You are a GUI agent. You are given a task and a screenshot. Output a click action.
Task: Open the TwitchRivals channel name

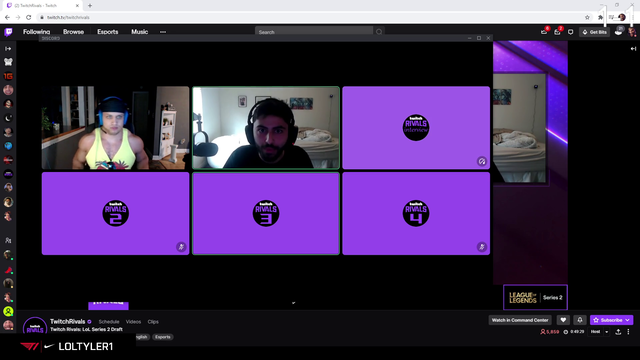tap(68, 321)
